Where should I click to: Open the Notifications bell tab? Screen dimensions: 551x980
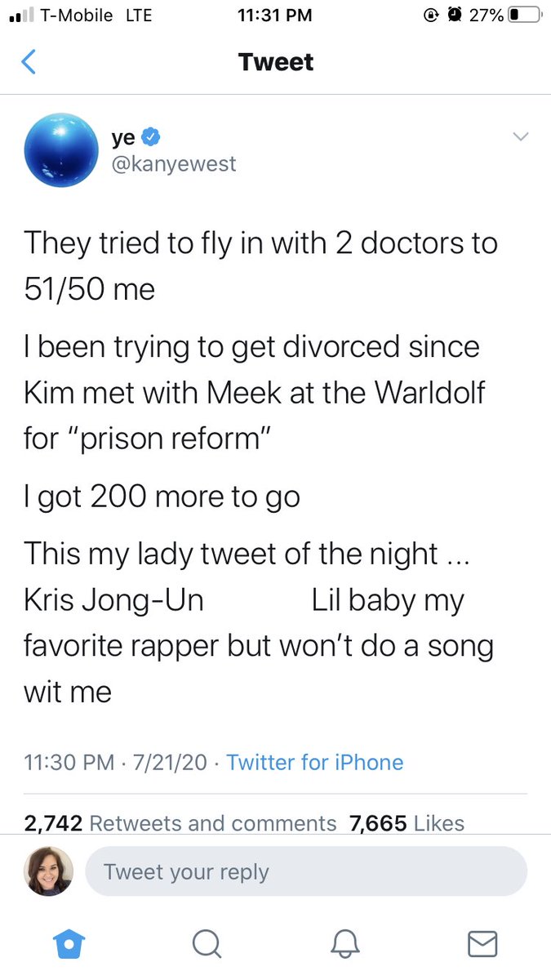click(344, 943)
